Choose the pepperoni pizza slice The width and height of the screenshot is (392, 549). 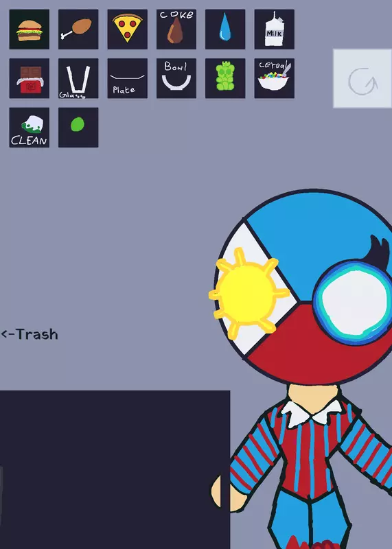pyautogui.click(x=127, y=30)
